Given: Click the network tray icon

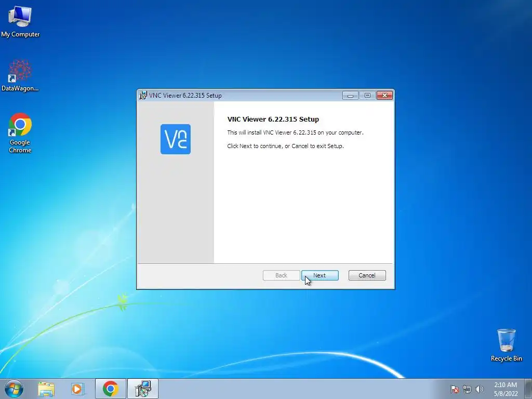Looking at the screenshot, I should point(467,389).
